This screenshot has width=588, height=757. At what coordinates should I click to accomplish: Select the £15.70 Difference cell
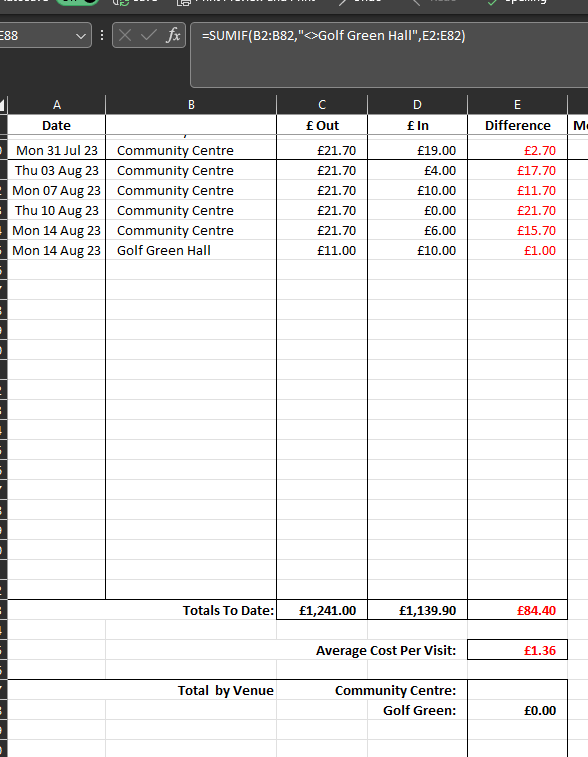click(x=518, y=231)
